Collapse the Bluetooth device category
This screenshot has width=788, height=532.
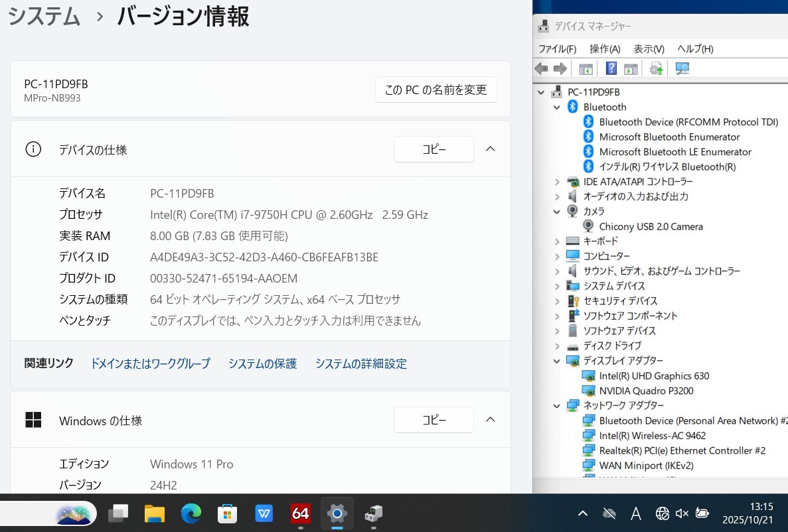pos(557,107)
